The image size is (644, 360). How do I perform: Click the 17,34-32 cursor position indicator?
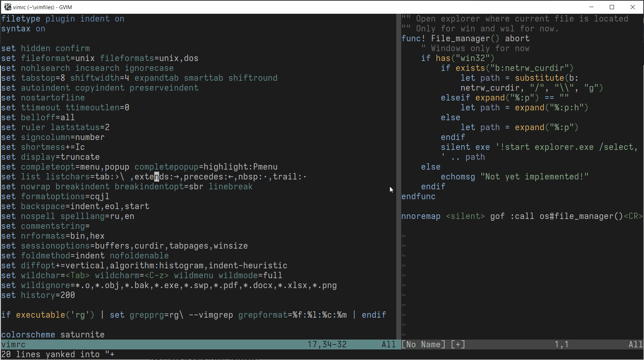(327, 344)
